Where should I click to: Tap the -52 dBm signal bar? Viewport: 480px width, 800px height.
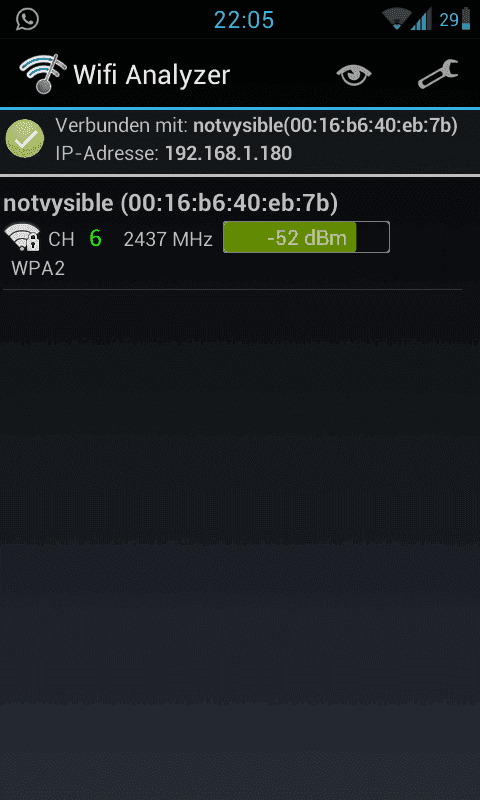307,237
